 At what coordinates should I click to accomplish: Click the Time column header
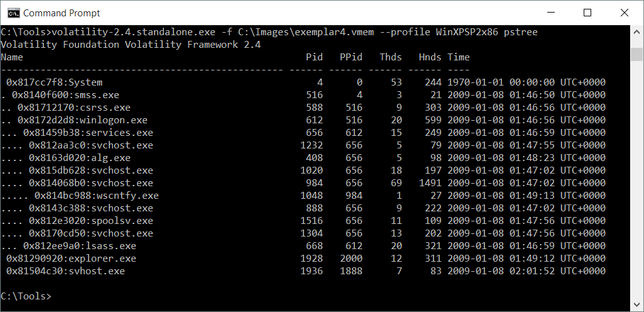pyautogui.click(x=459, y=57)
